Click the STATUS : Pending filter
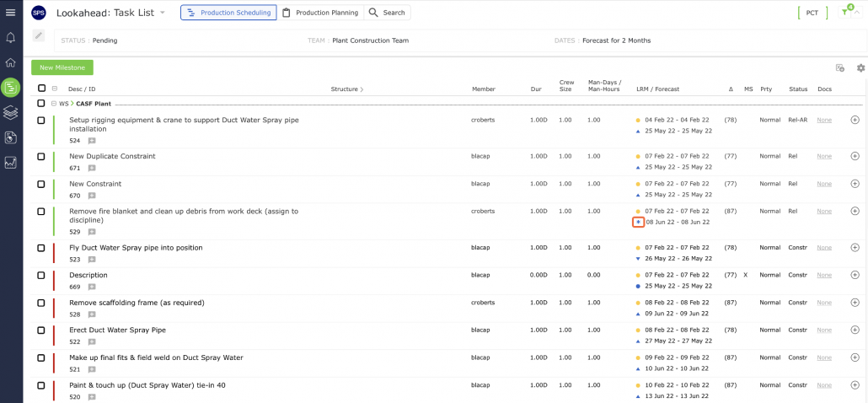Image resolution: width=868 pixels, height=403 pixels. click(89, 40)
